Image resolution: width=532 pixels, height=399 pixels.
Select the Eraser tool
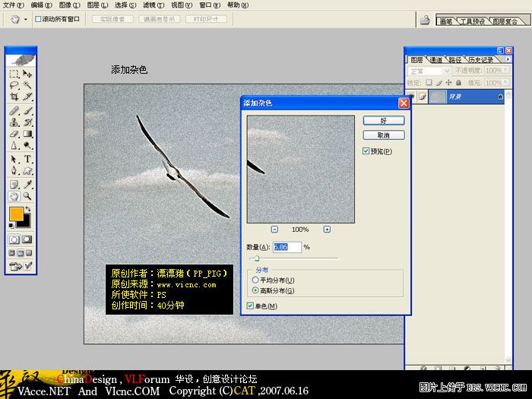tap(14, 134)
